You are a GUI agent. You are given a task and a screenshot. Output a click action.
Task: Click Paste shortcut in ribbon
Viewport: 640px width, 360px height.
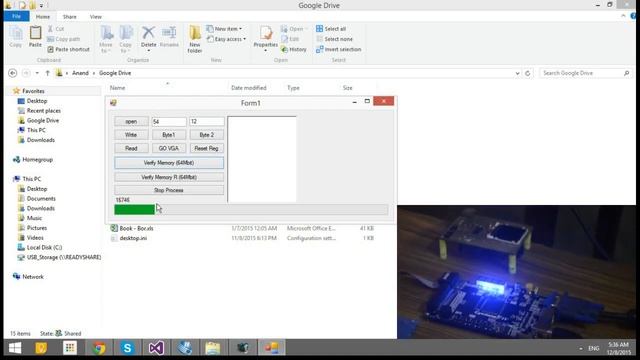[x=68, y=49]
